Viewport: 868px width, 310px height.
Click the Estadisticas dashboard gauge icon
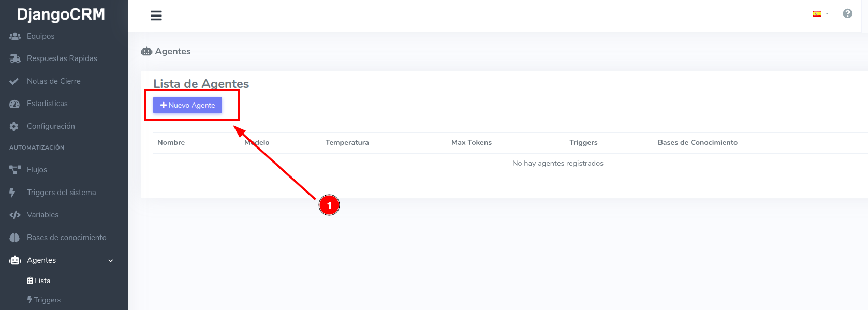[14, 104]
